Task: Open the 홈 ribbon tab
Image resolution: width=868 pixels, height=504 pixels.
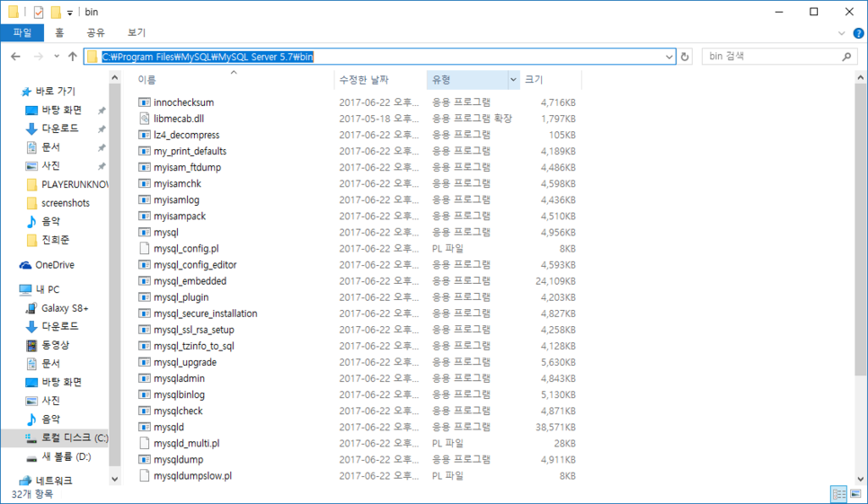Action: coord(59,32)
